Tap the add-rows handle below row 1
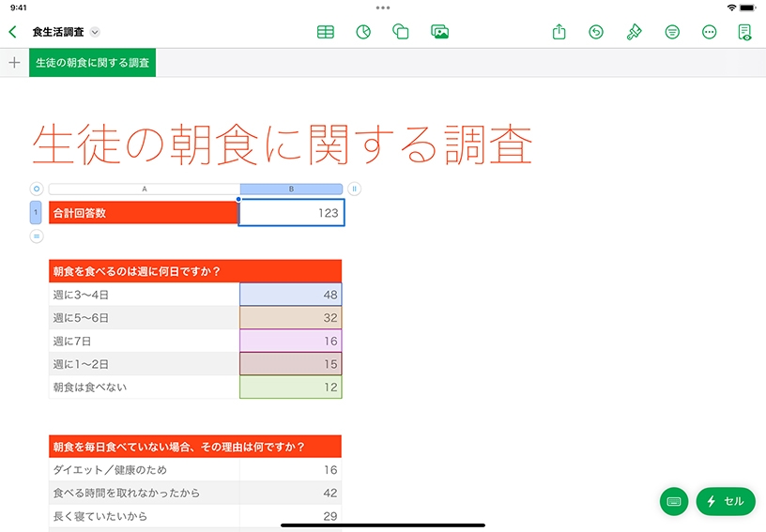766x532 pixels. (x=37, y=236)
